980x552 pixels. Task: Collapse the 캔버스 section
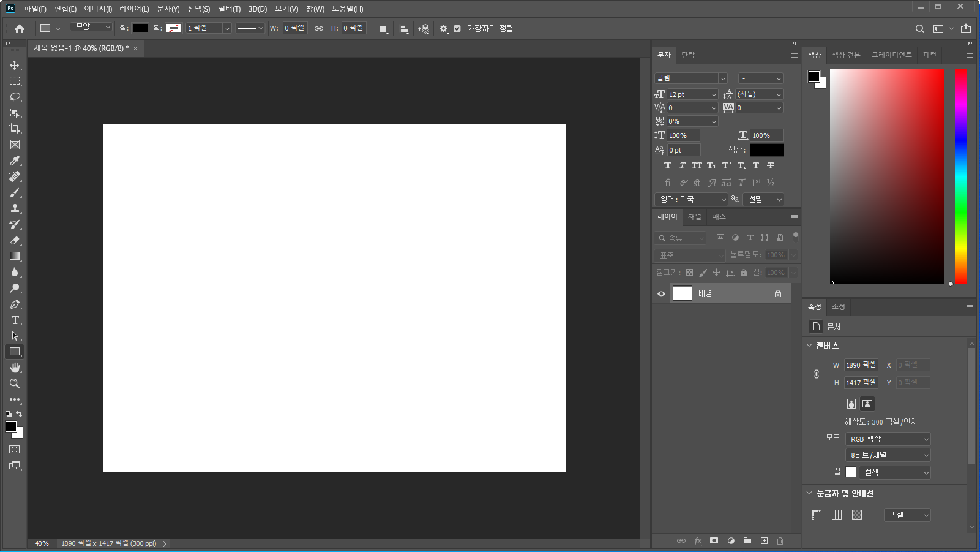click(x=809, y=346)
